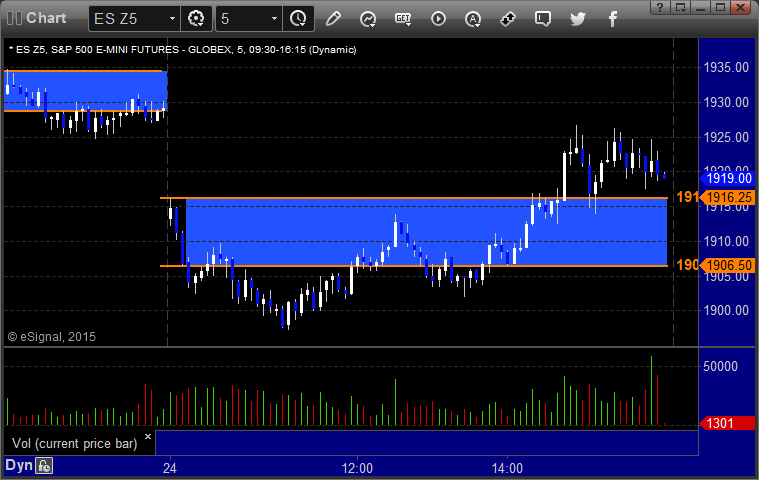This screenshot has width=759, height=480.
Task: Open the comment speech-bubble icon
Action: pos(543,19)
